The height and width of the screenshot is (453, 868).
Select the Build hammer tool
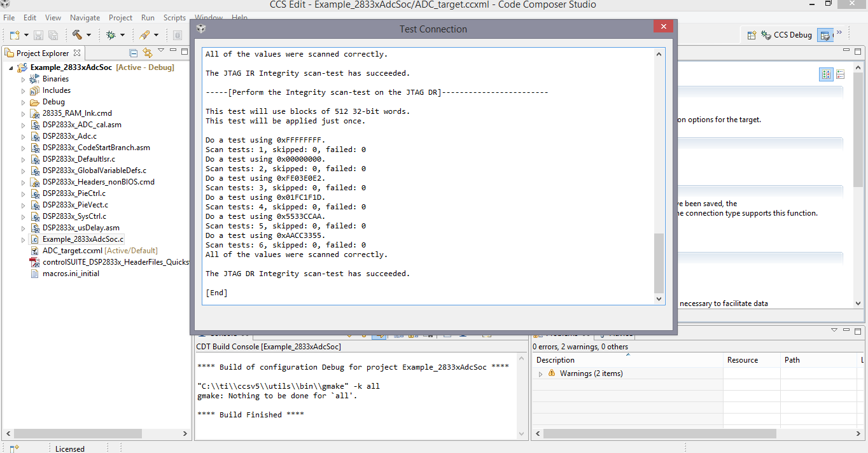pyautogui.click(x=76, y=35)
